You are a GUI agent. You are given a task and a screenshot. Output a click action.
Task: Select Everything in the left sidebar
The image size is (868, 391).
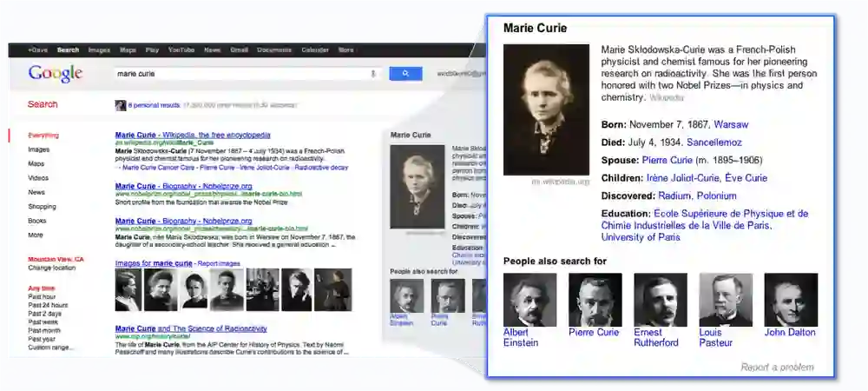pyautogui.click(x=43, y=136)
